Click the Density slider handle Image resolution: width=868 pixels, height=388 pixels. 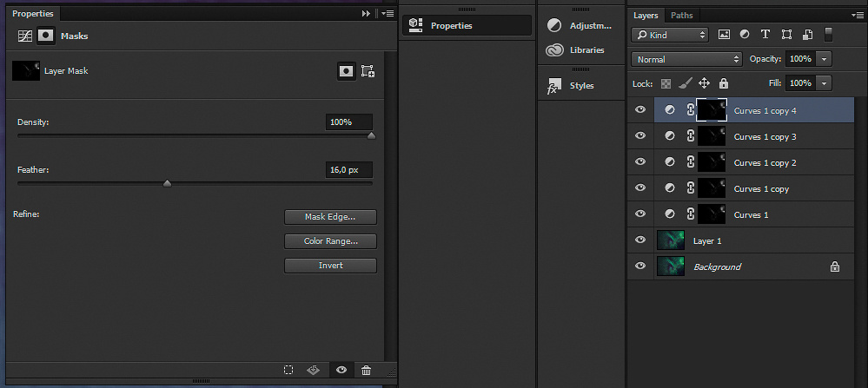(372, 136)
